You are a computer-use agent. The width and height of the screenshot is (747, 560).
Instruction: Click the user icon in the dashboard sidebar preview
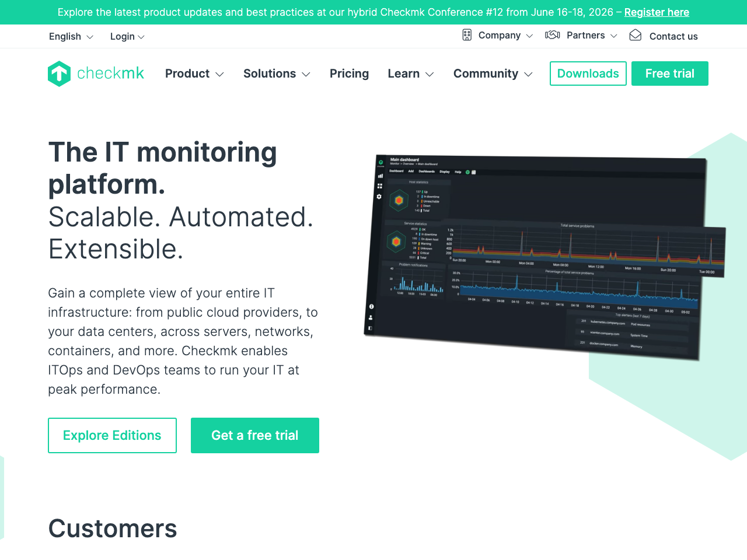coord(371,317)
